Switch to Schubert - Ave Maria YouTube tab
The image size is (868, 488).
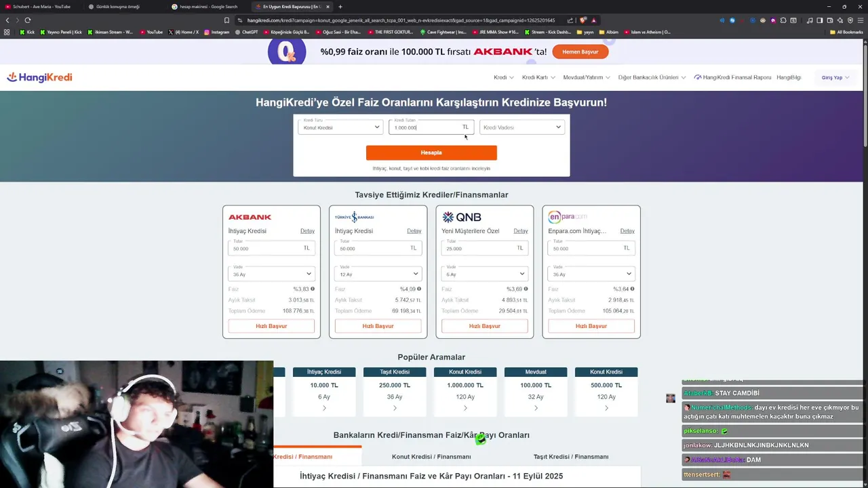[41, 7]
